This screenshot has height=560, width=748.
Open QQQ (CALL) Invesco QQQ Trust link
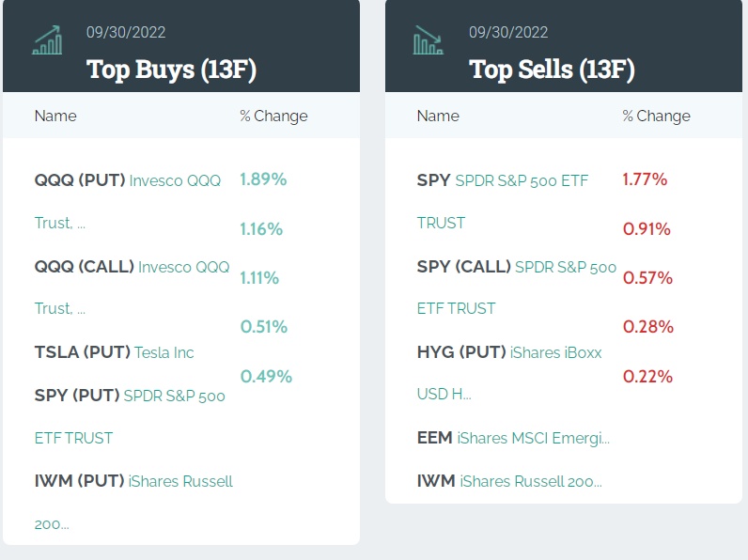tap(132, 267)
